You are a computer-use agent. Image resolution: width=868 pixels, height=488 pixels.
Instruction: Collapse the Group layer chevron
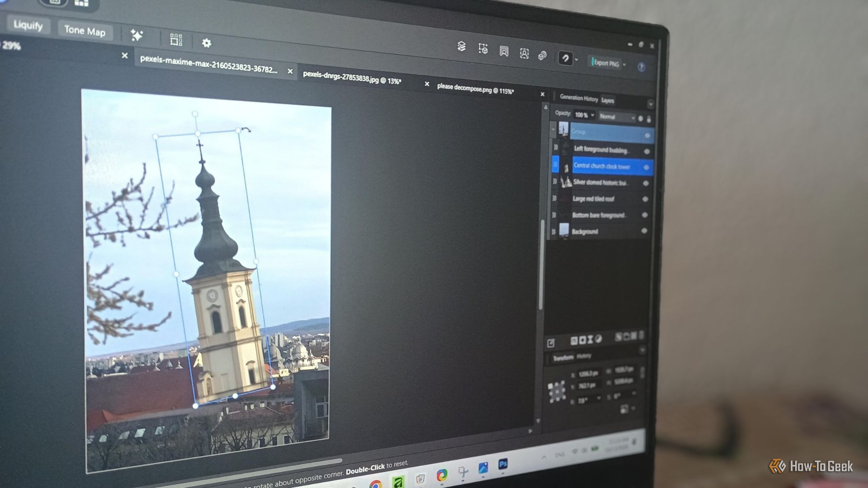pyautogui.click(x=553, y=129)
